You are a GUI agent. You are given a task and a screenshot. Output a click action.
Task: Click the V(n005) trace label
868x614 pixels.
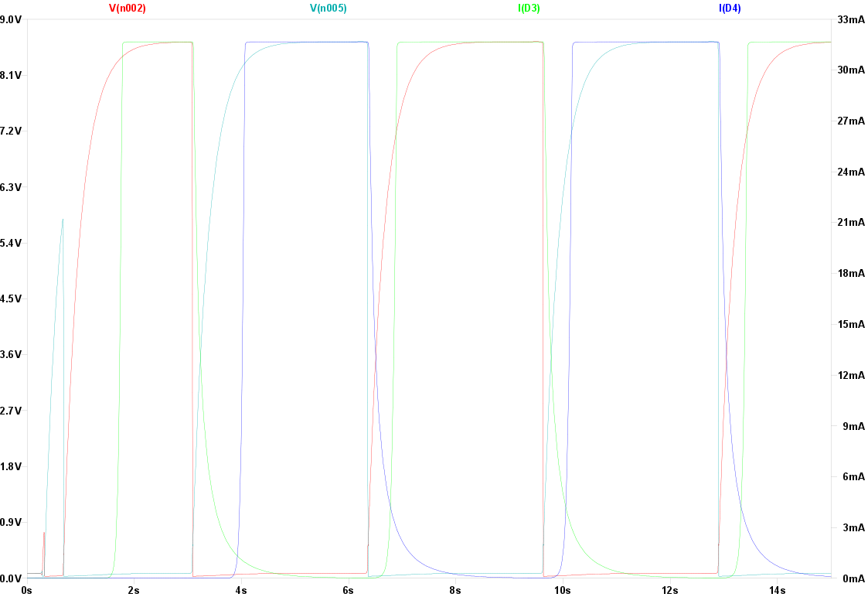pyautogui.click(x=328, y=8)
